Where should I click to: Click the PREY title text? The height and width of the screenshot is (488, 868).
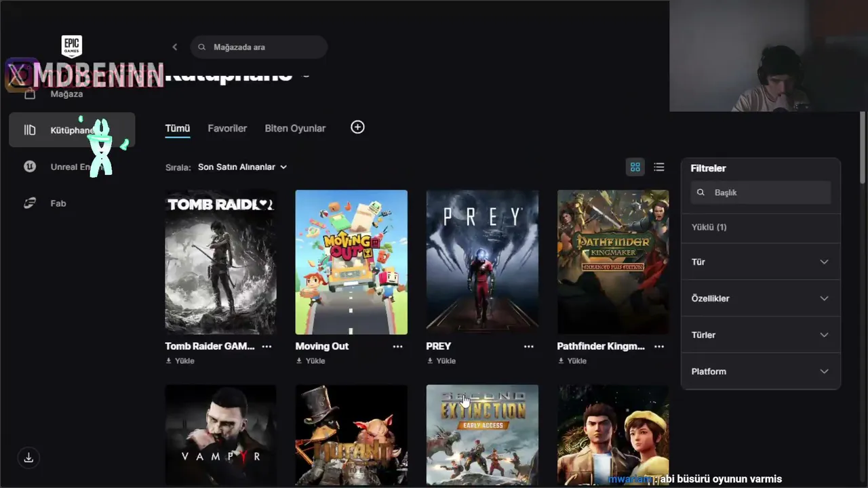coord(439,346)
